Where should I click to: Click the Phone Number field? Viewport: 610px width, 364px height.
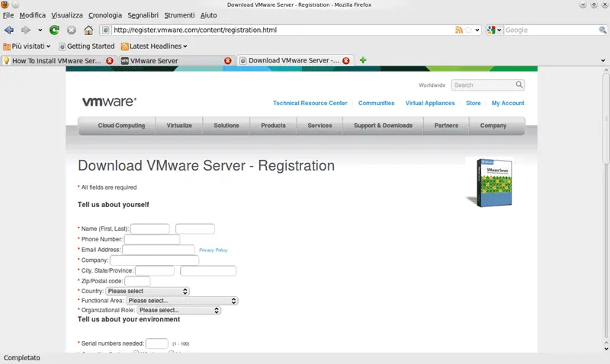152,239
